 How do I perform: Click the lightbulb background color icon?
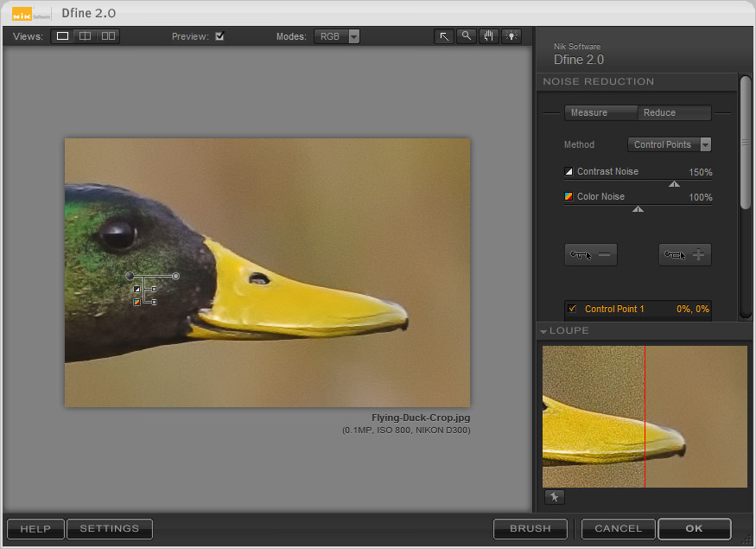(x=511, y=36)
